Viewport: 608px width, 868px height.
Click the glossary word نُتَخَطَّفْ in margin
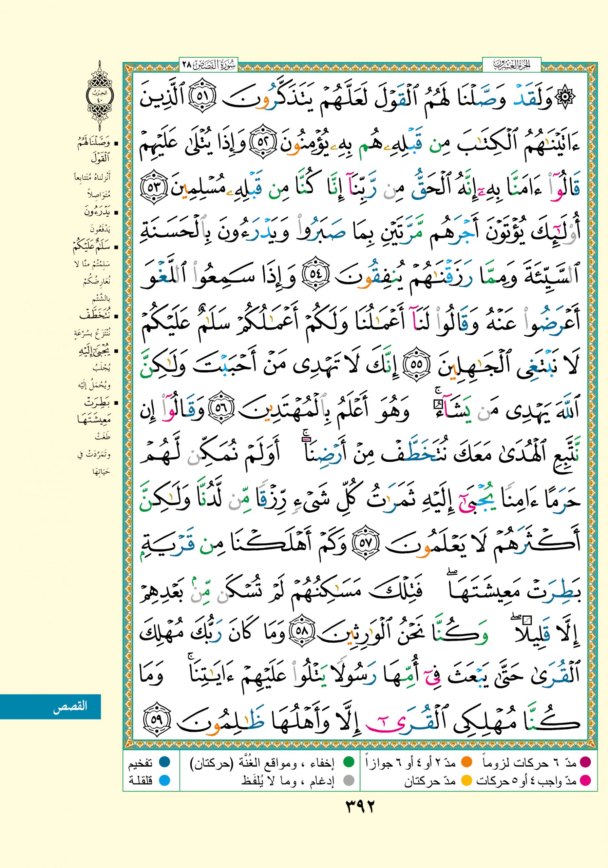95,316
